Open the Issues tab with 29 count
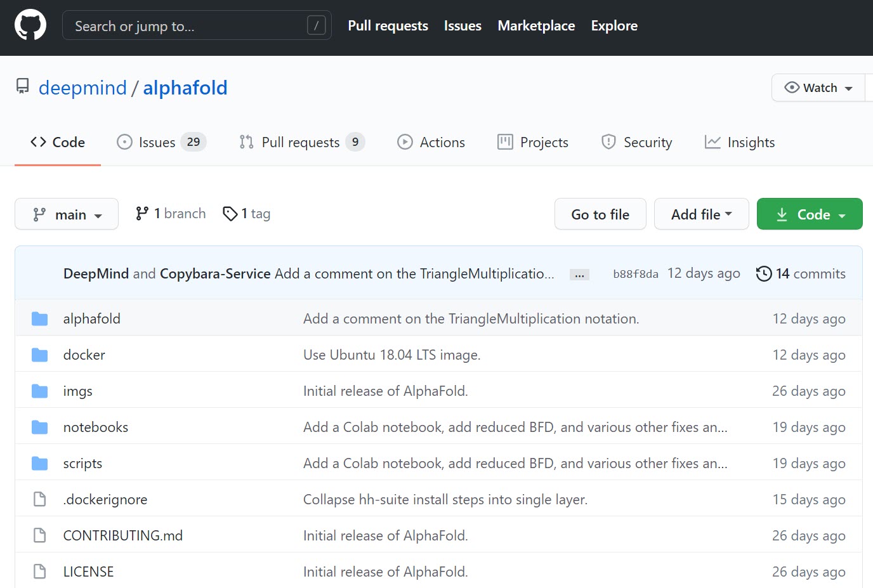Viewport: 873px width, 588px height. tap(162, 142)
